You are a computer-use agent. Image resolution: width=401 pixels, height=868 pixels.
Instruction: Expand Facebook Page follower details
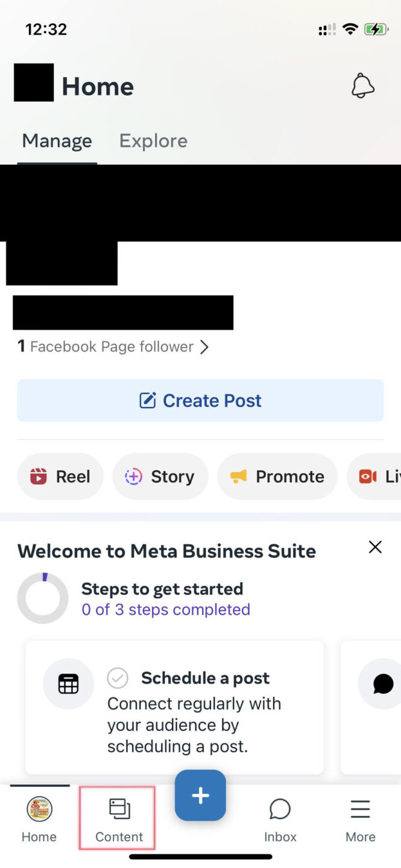coord(113,346)
